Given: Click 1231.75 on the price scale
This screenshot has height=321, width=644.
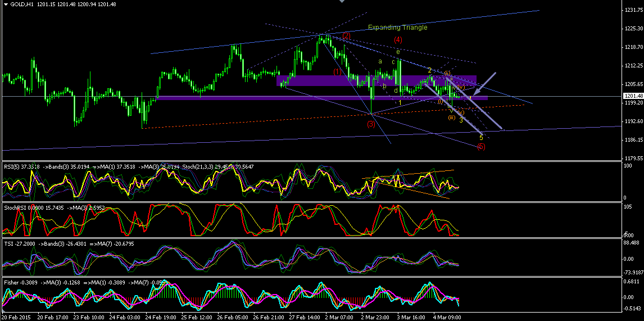Looking at the screenshot, I should click(633, 10).
